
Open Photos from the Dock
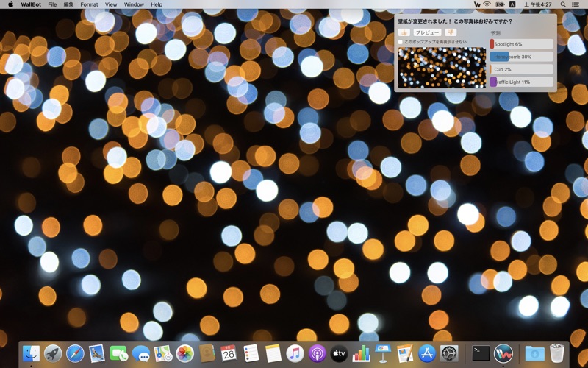[x=185, y=353]
